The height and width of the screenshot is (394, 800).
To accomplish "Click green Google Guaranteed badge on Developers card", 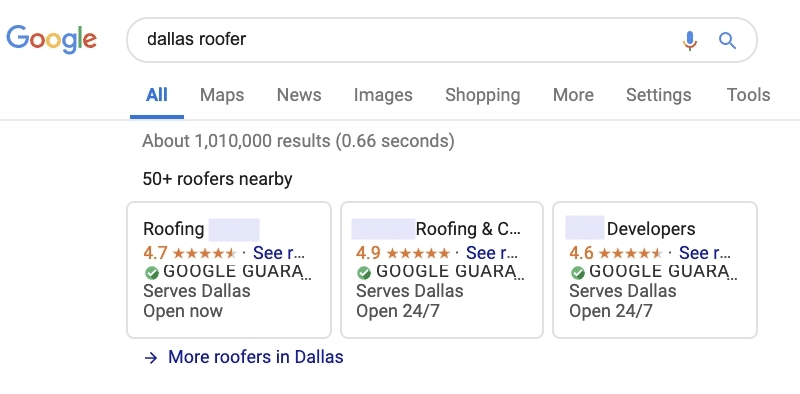I will pyautogui.click(x=577, y=273).
